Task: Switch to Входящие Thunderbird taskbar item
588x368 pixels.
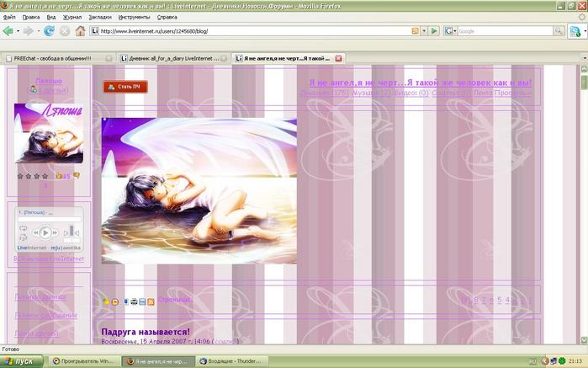Action: point(232,361)
